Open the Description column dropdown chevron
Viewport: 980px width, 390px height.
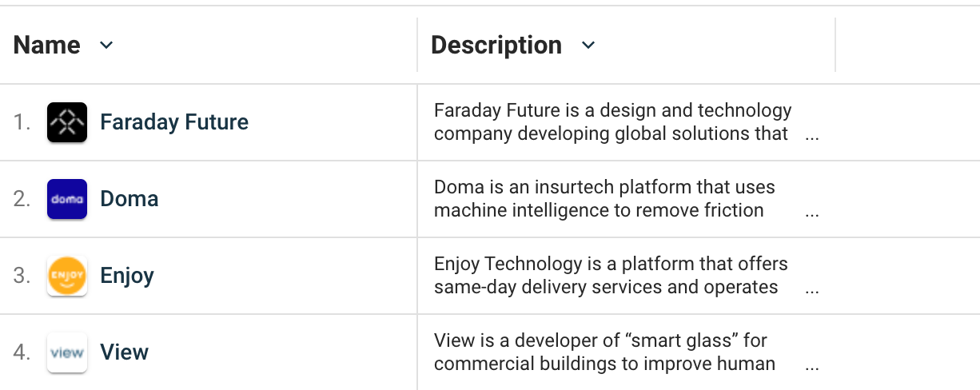coord(588,46)
